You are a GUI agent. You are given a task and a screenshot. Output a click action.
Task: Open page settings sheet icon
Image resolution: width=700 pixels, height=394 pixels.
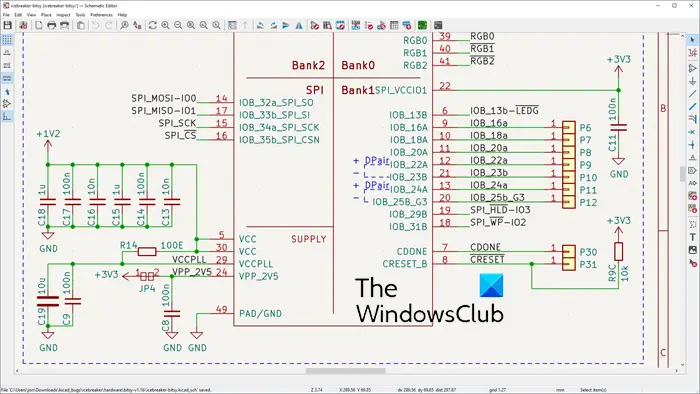pyautogui.click(x=39, y=25)
